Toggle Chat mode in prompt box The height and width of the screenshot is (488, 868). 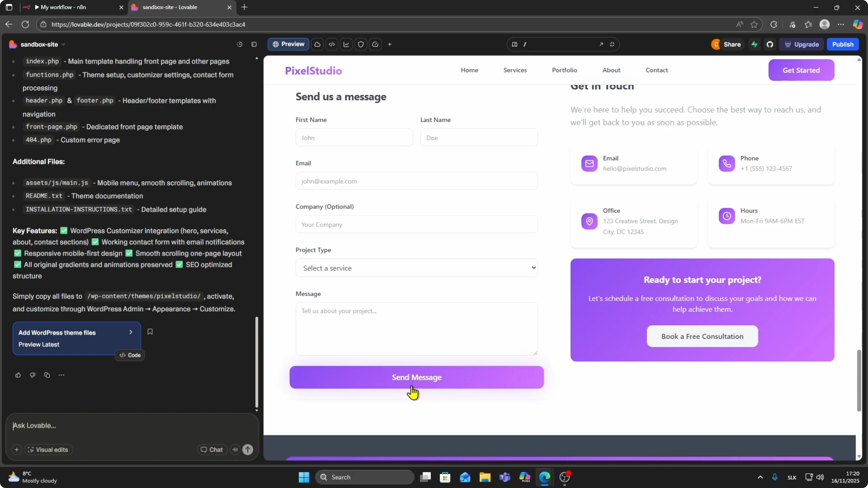pyautogui.click(x=212, y=450)
